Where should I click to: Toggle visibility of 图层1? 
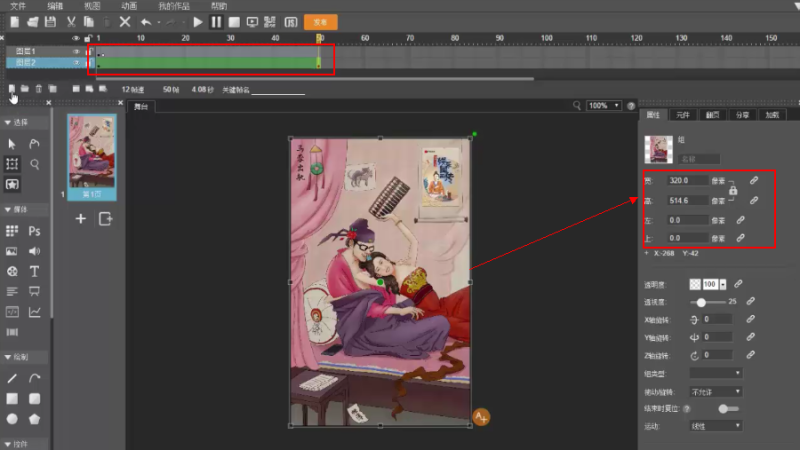pos(76,52)
